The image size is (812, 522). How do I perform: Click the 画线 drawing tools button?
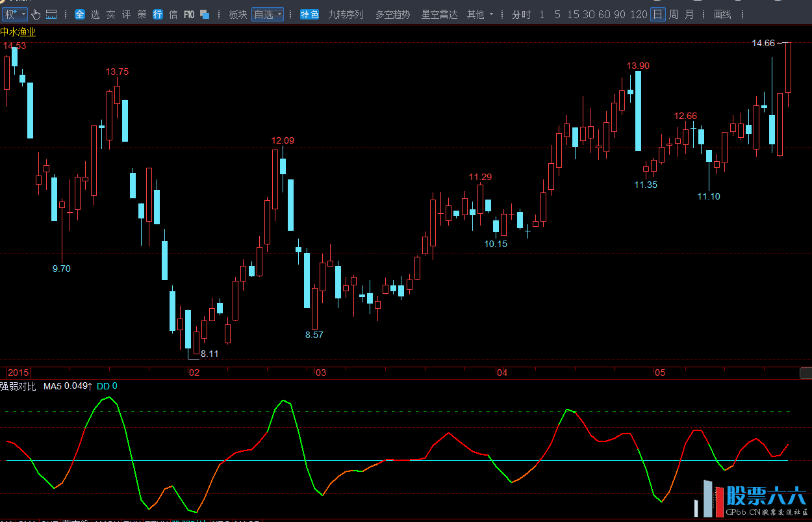point(722,14)
